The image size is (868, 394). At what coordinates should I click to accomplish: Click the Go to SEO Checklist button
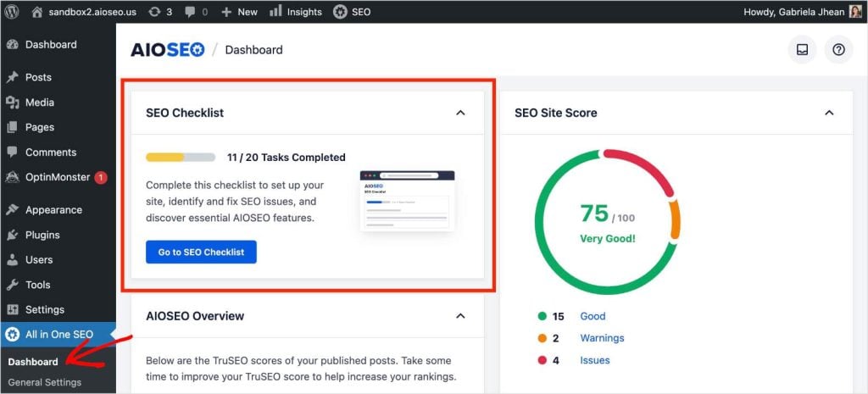(201, 252)
